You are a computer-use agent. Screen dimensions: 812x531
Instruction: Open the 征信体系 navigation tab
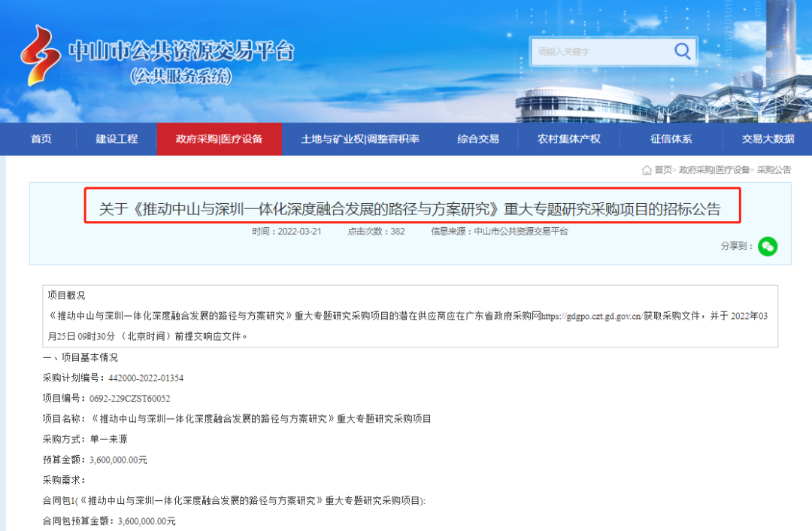pos(671,139)
